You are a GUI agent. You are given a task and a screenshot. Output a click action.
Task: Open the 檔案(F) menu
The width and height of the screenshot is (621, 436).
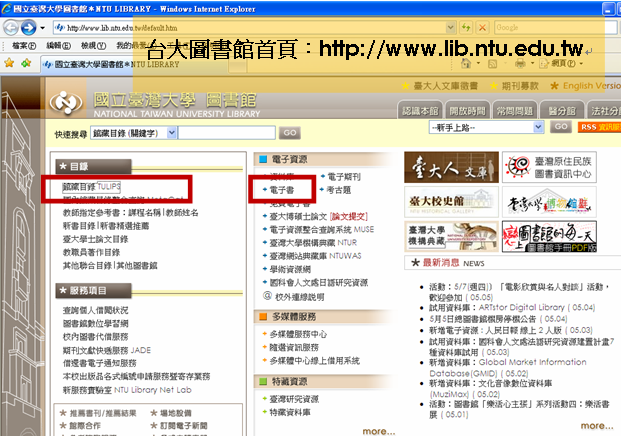[24, 46]
